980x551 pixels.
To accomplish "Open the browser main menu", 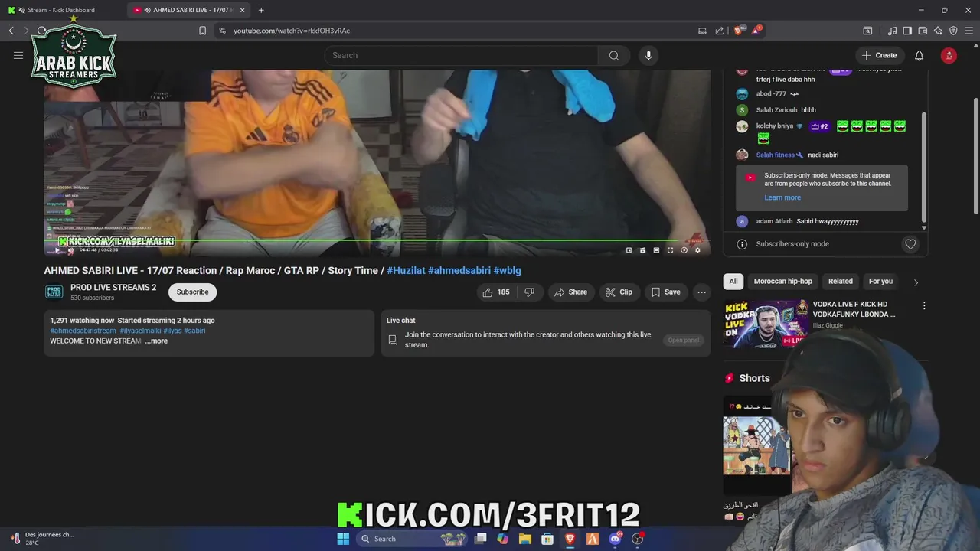I will [x=969, y=31].
